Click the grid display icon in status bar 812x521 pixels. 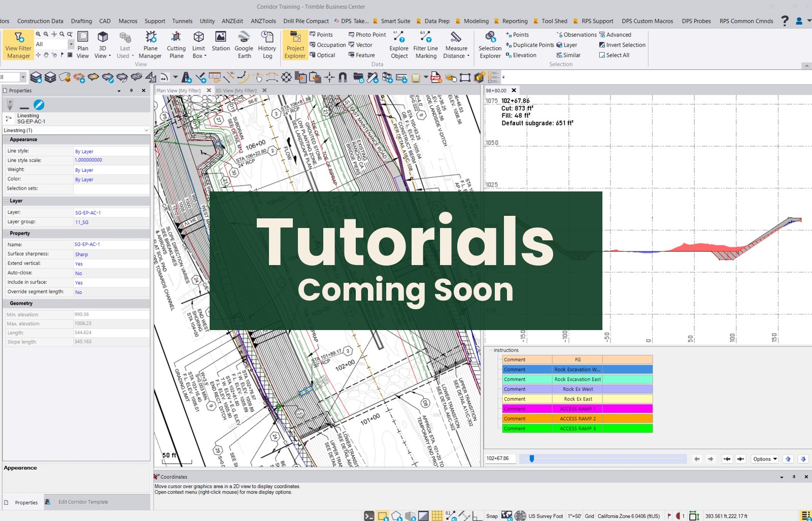[x=437, y=516]
